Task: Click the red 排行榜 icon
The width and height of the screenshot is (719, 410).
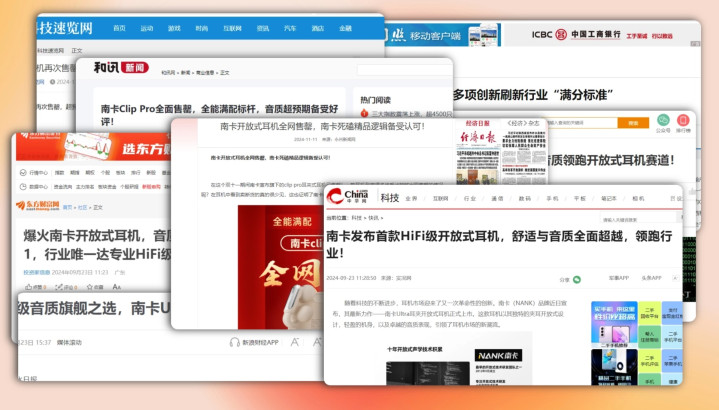Action: point(683,120)
